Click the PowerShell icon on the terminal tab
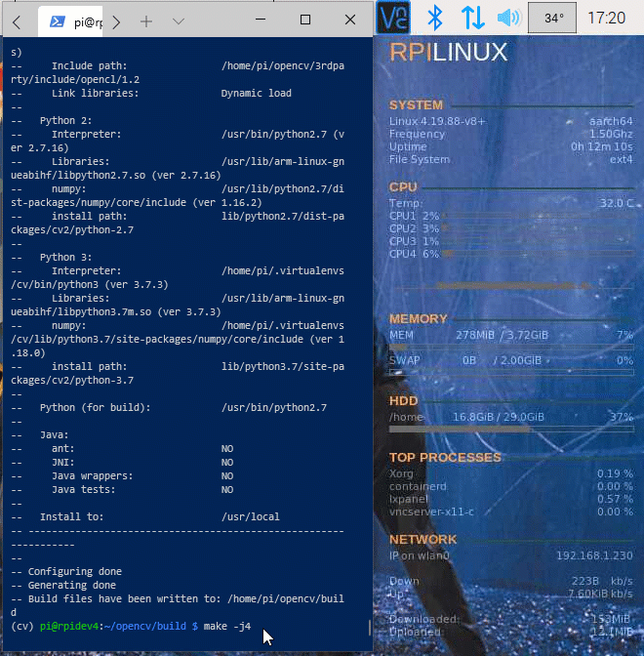This screenshot has width=644, height=656. (58, 21)
